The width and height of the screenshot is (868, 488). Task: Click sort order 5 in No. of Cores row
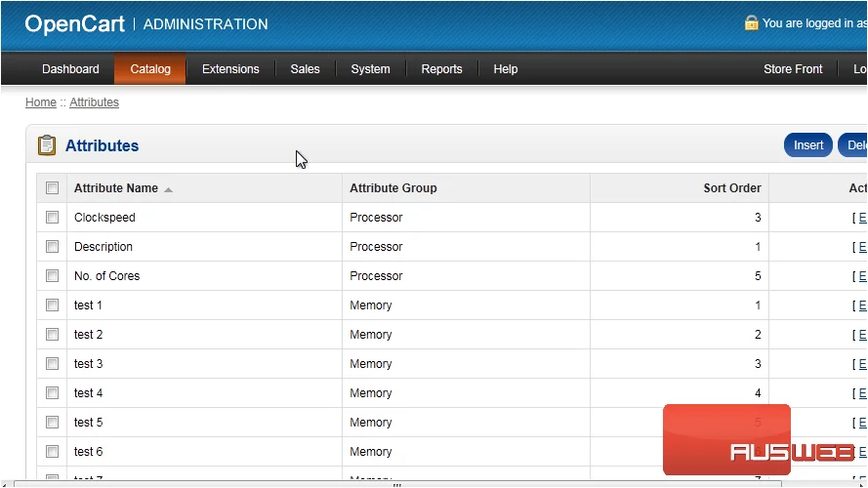click(x=758, y=276)
